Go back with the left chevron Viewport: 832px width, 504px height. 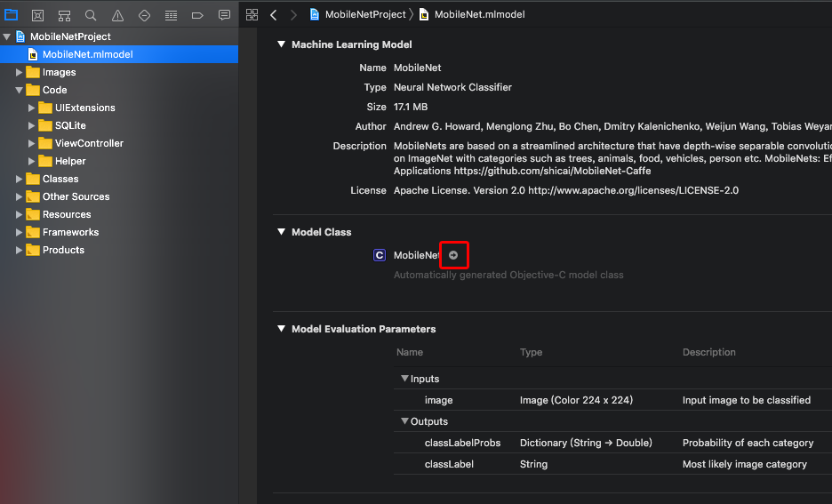273,15
